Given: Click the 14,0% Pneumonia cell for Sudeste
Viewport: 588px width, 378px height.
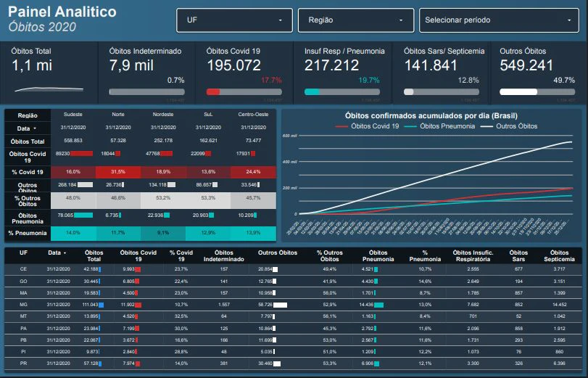Looking at the screenshot, I should (73, 233).
